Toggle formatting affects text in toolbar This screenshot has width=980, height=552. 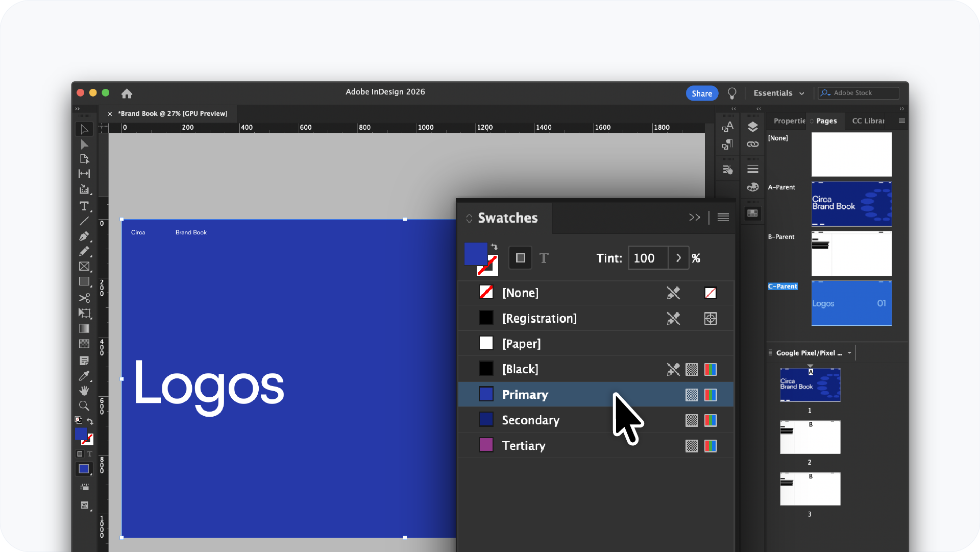tap(90, 454)
